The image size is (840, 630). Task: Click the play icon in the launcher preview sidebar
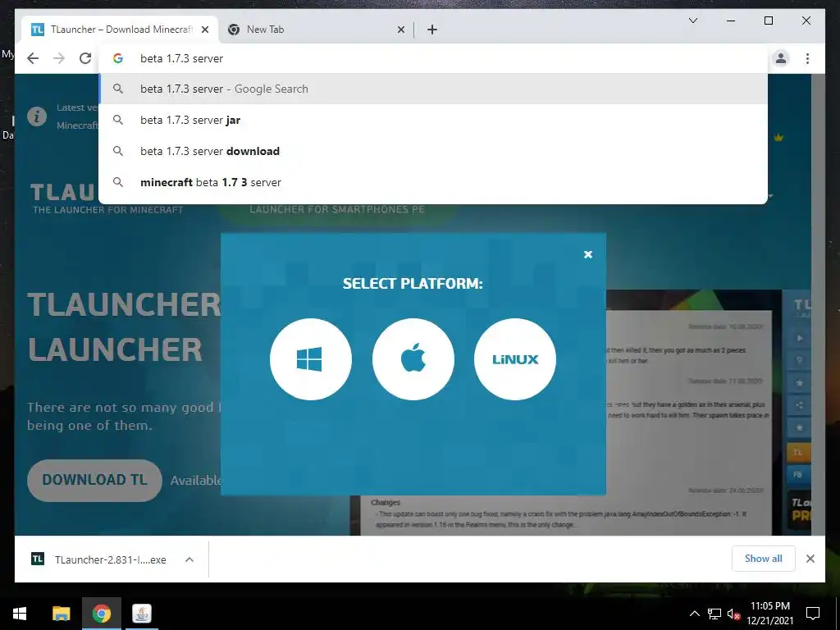(799, 338)
